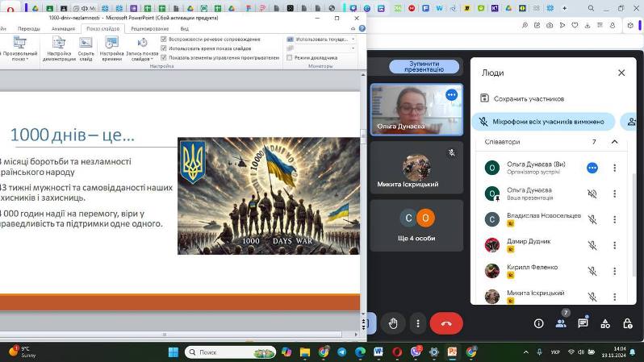Click the Настройка времени ribbon icon

(x=111, y=48)
